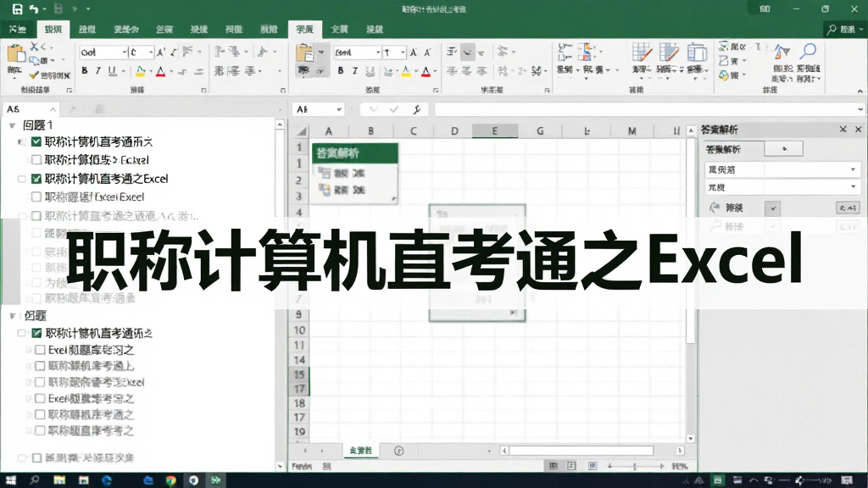Image resolution: width=868 pixels, height=488 pixels.
Task: Check the box for the row ending in 'Exeel'
Action: [36, 197]
